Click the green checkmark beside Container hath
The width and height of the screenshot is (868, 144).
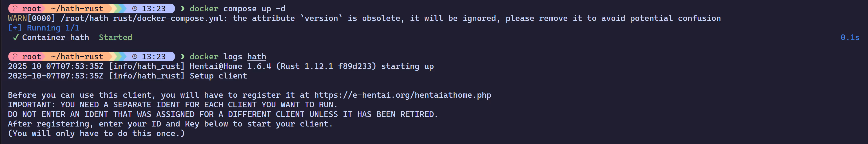pos(15,38)
